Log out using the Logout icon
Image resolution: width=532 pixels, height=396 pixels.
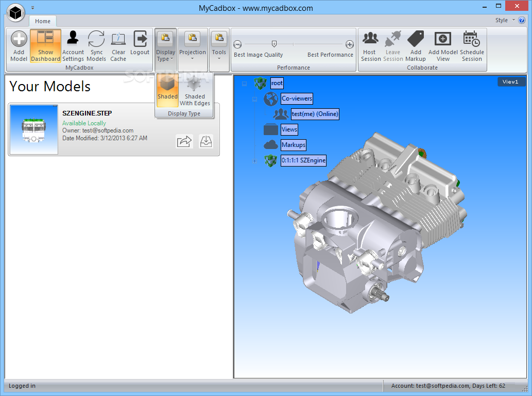click(x=140, y=43)
